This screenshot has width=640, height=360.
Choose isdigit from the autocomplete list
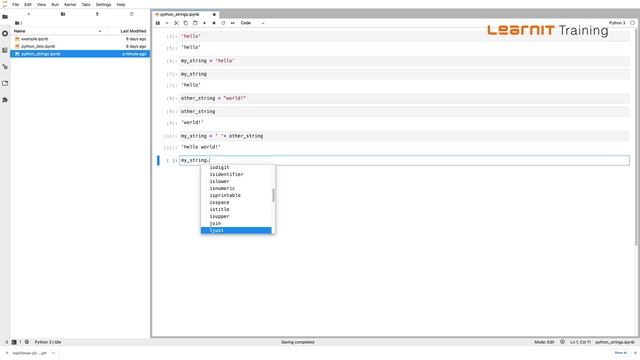[x=236, y=167]
